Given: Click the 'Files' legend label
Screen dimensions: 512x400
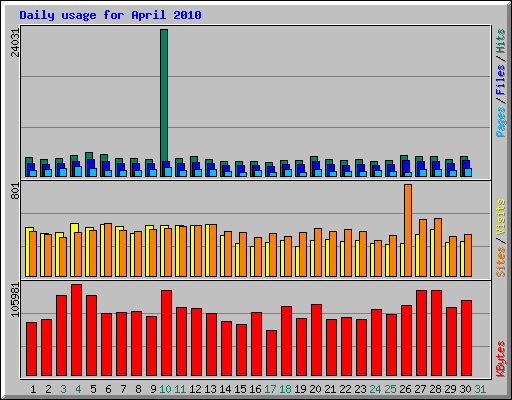Looking at the screenshot, I should [x=501, y=80].
